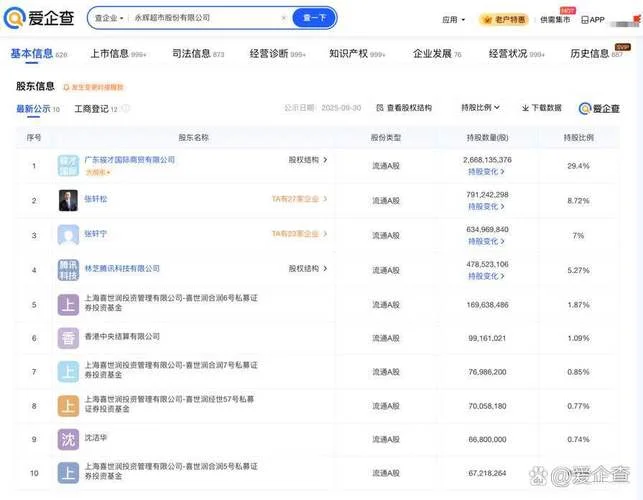The height and width of the screenshot is (500, 643).
Task: Clear the search box with the X
Action: 283,18
